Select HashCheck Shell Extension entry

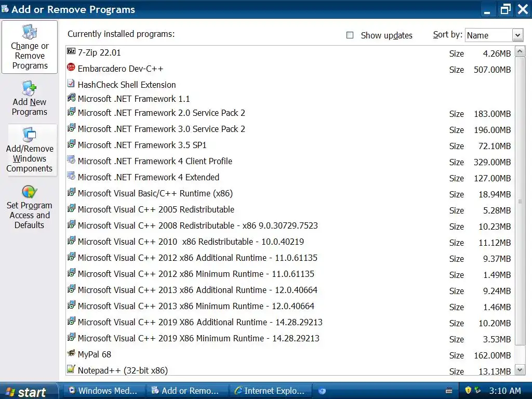[x=127, y=85]
